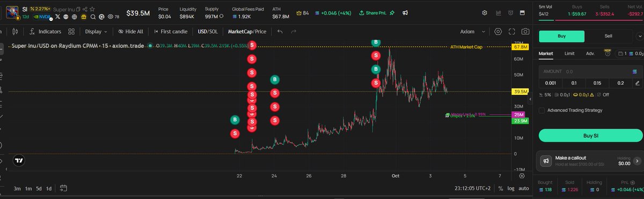Click the AMOUNT input field
Image resolution: width=644 pixels, height=199 pixels.
(590, 71)
